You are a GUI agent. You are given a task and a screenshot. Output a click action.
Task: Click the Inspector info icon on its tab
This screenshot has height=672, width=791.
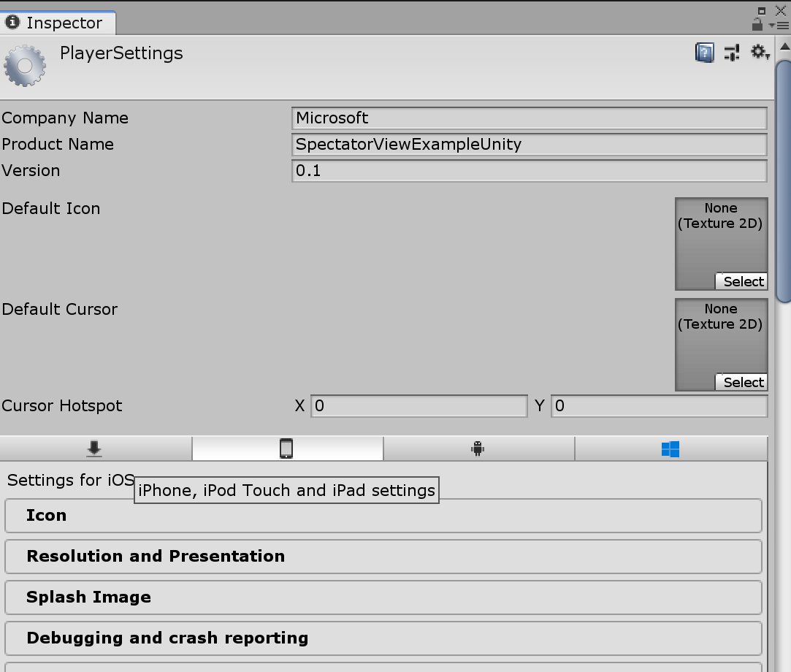[x=12, y=22]
